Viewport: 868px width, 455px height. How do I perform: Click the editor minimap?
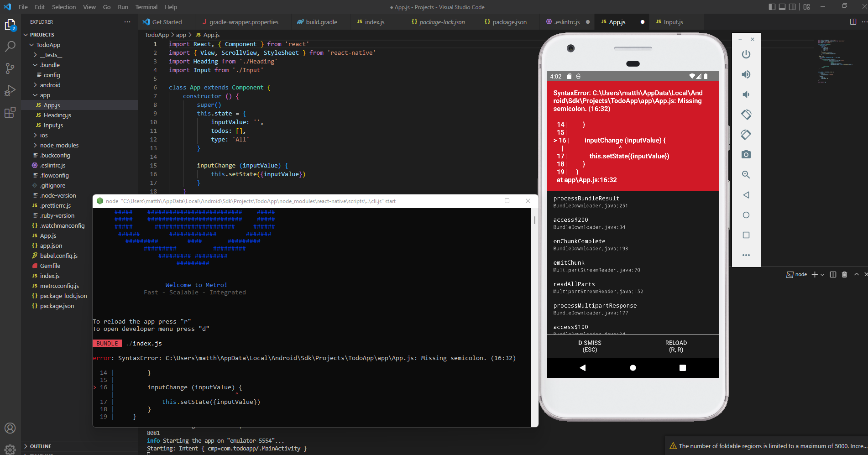(835, 61)
